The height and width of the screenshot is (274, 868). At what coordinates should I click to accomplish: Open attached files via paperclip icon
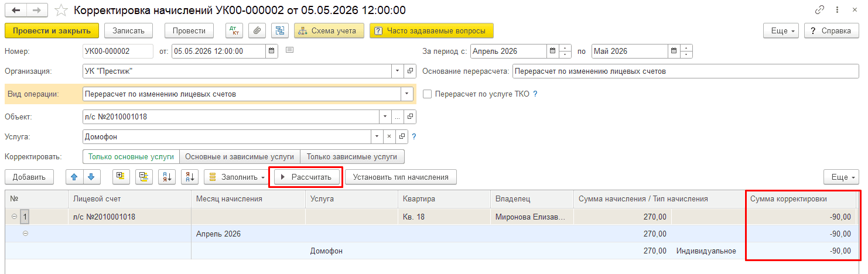click(x=257, y=30)
